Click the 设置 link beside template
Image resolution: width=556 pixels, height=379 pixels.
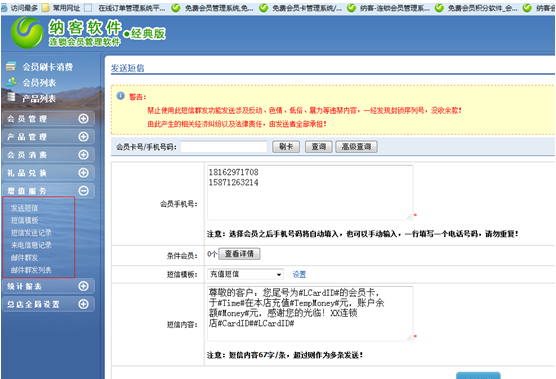pos(299,274)
